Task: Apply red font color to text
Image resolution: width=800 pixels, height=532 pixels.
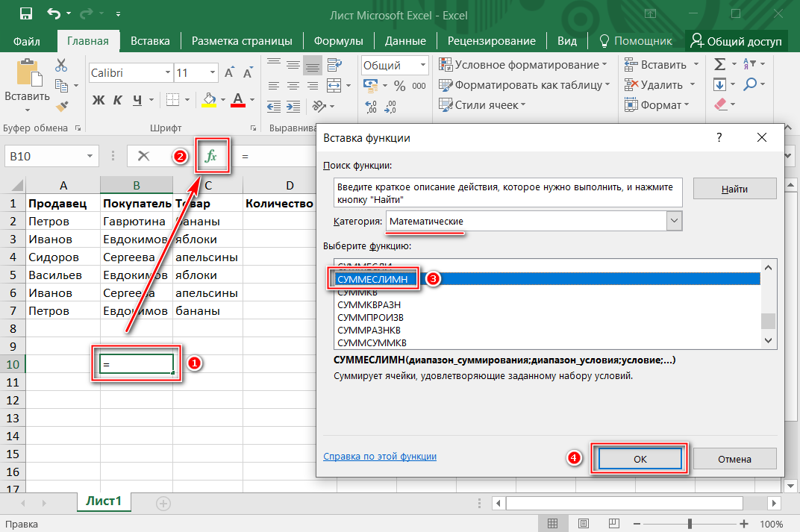Action: [x=238, y=99]
